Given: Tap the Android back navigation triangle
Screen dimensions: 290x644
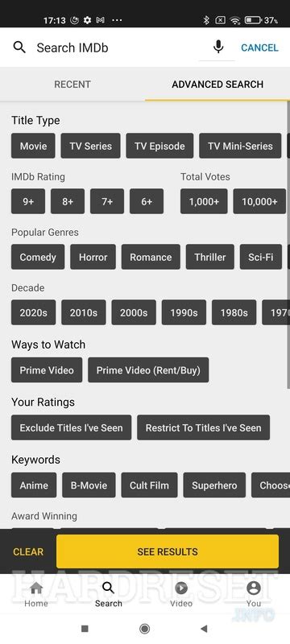Looking at the screenshot, I should click(204, 629).
